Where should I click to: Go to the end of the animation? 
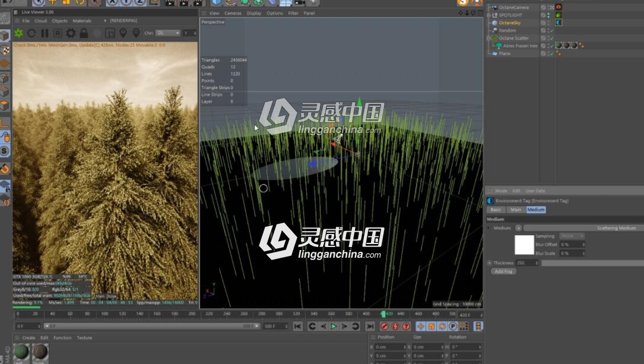(370, 326)
